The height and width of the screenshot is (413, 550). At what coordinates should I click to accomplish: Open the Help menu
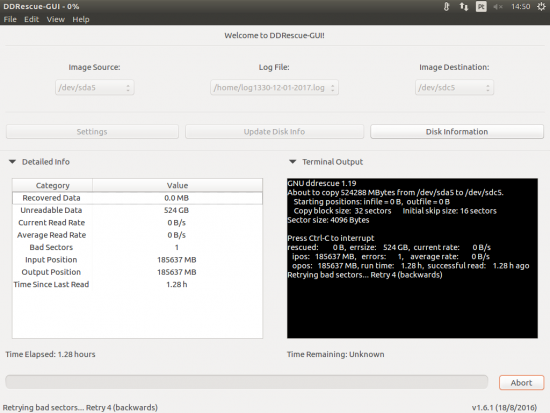81,19
